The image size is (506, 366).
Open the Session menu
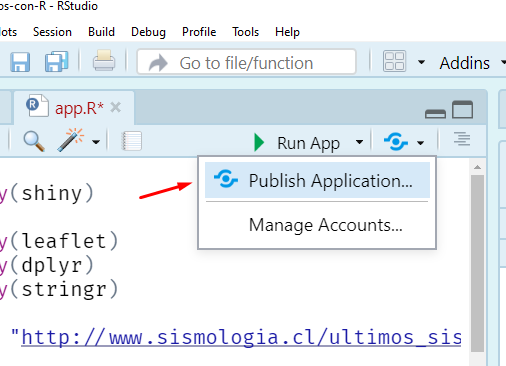pos(52,32)
